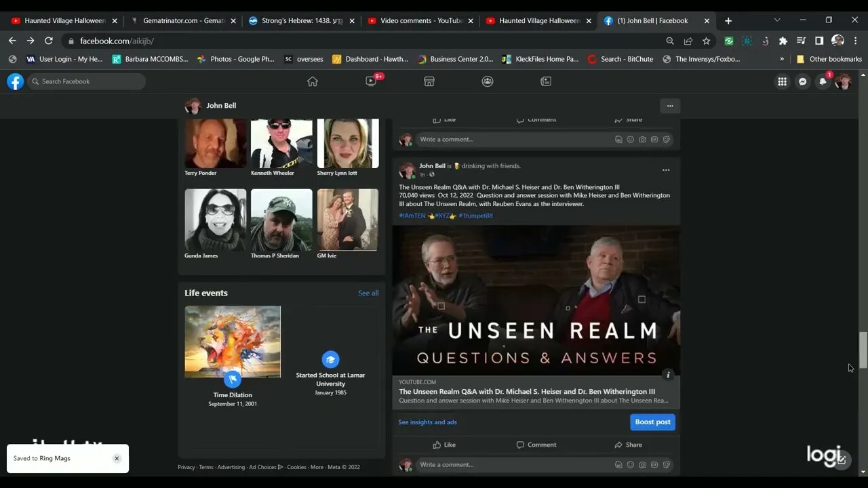
Task: Open the Unseen Realm video thumbnail
Action: point(536,300)
